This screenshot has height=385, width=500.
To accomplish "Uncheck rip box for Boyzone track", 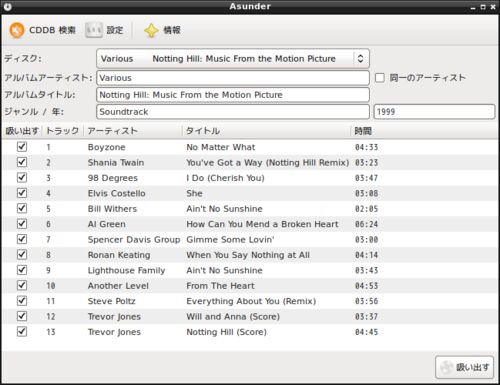I will coord(22,147).
